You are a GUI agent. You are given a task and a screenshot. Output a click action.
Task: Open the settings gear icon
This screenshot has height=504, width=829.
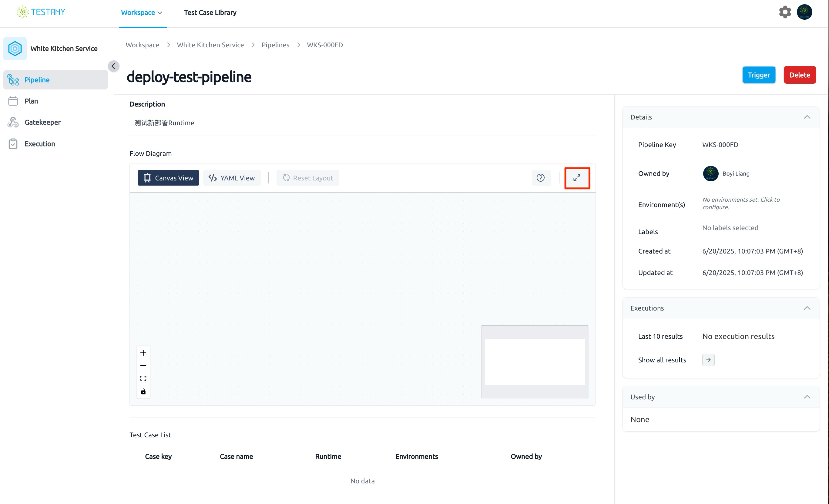785,12
